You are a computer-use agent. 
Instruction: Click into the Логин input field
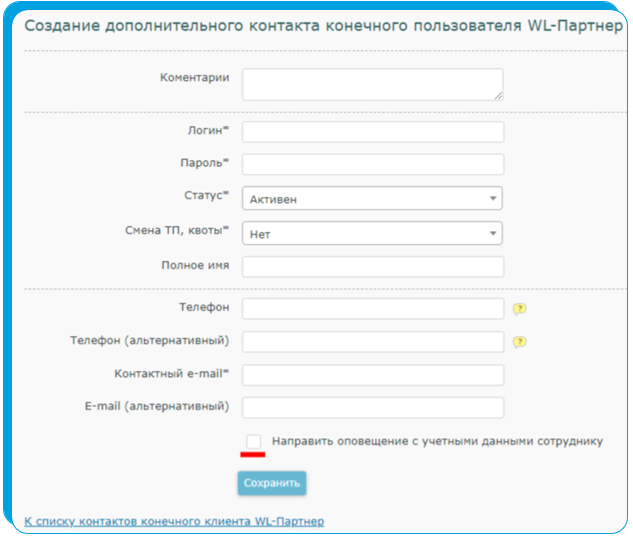pos(373,132)
